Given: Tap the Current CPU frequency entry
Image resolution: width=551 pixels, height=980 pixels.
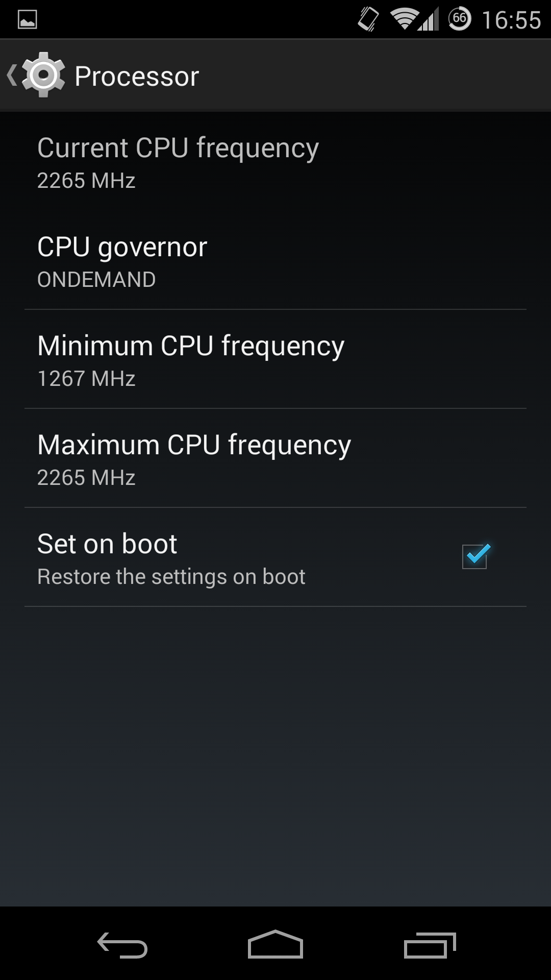Looking at the screenshot, I should pos(275,161).
